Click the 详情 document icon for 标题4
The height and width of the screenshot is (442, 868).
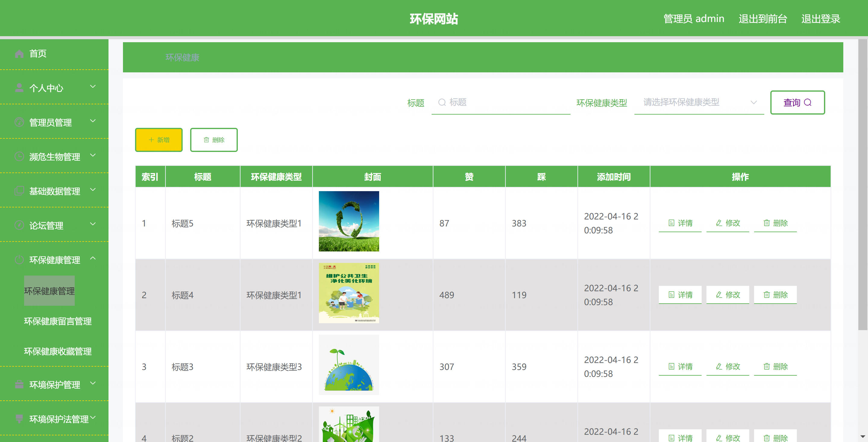671,295
